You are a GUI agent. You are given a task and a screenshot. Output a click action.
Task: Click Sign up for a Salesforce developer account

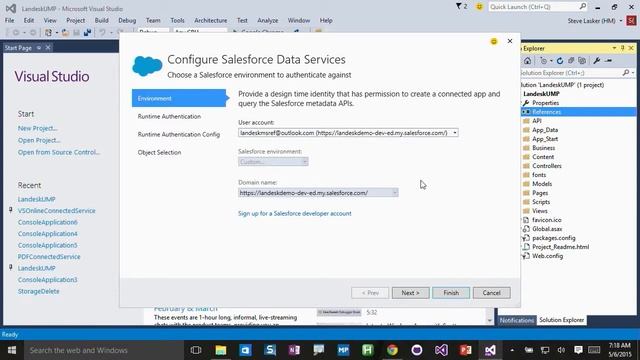point(295,213)
